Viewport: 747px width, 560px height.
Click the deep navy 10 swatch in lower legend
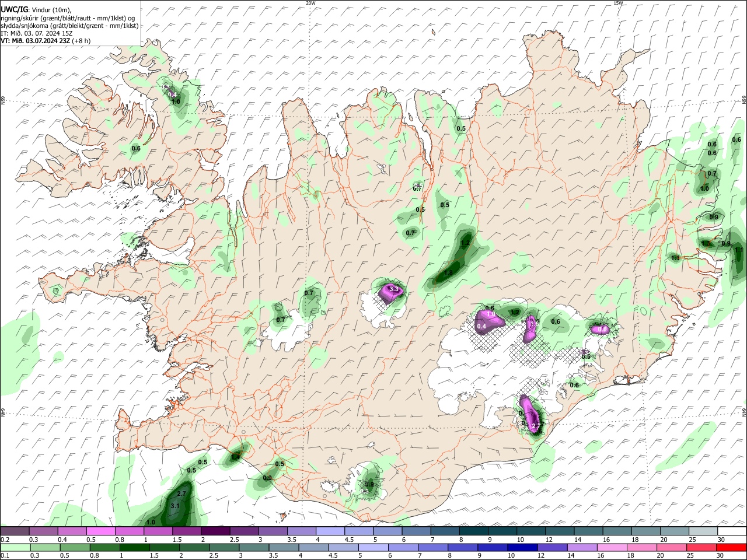pos(522,547)
